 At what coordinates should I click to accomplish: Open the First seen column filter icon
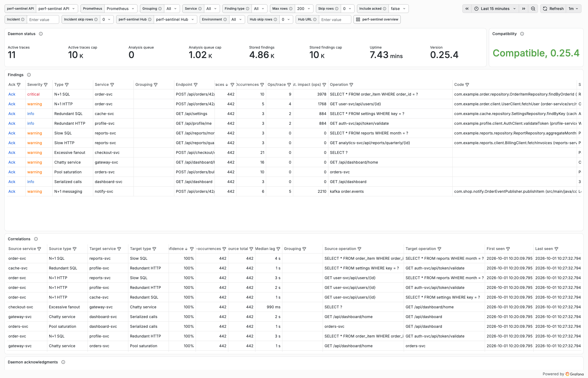click(508, 249)
